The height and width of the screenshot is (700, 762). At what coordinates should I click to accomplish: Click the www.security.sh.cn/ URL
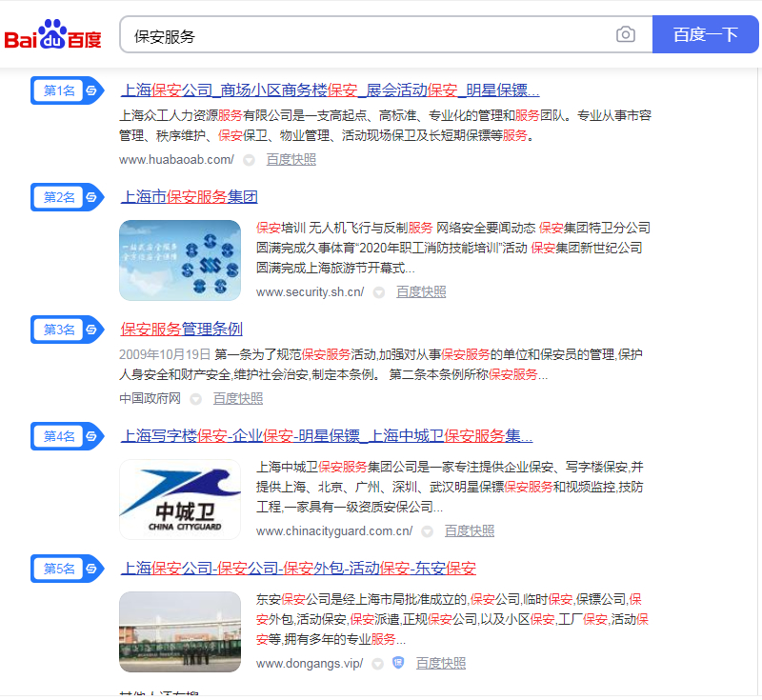pyautogui.click(x=311, y=292)
